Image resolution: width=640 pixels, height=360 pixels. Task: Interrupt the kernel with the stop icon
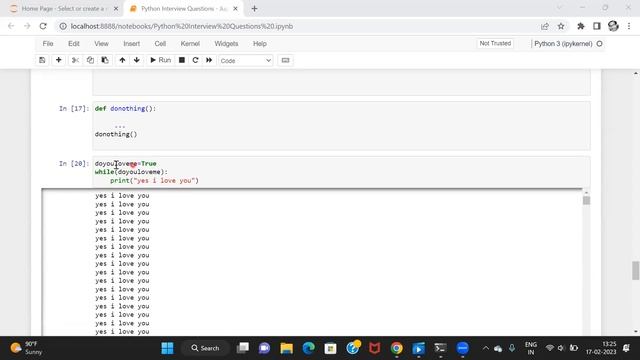pos(182,60)
